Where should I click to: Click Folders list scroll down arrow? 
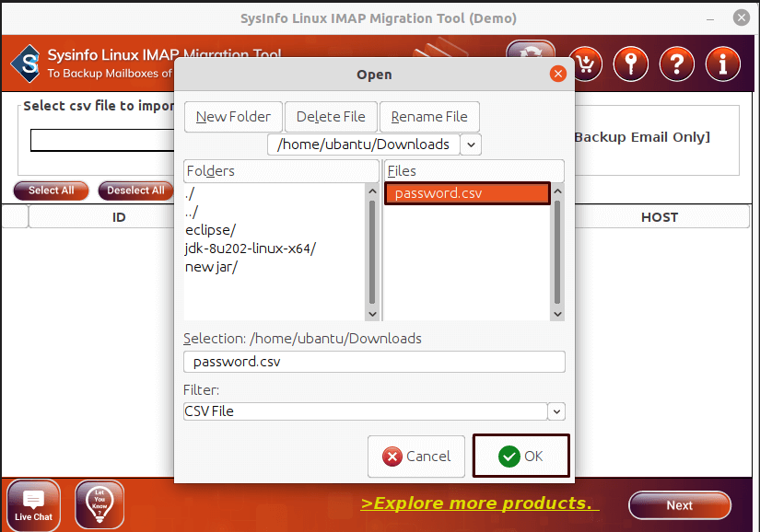[372, 314]
